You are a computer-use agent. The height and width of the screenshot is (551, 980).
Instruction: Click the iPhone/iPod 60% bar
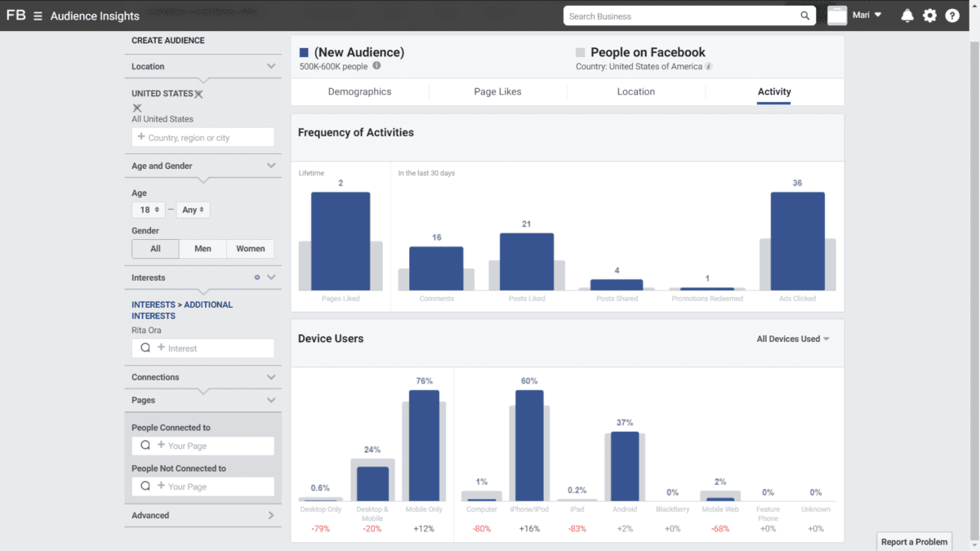coord(529,446)
